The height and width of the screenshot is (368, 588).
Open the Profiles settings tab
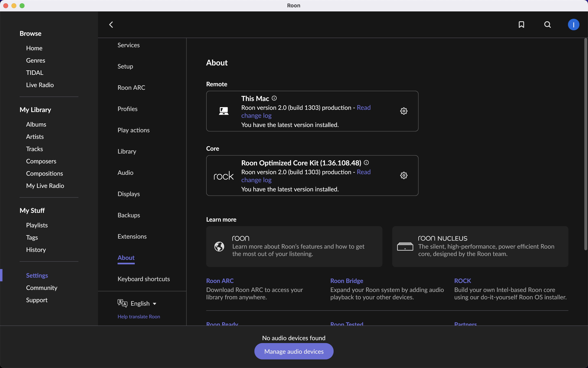(127, 109)
